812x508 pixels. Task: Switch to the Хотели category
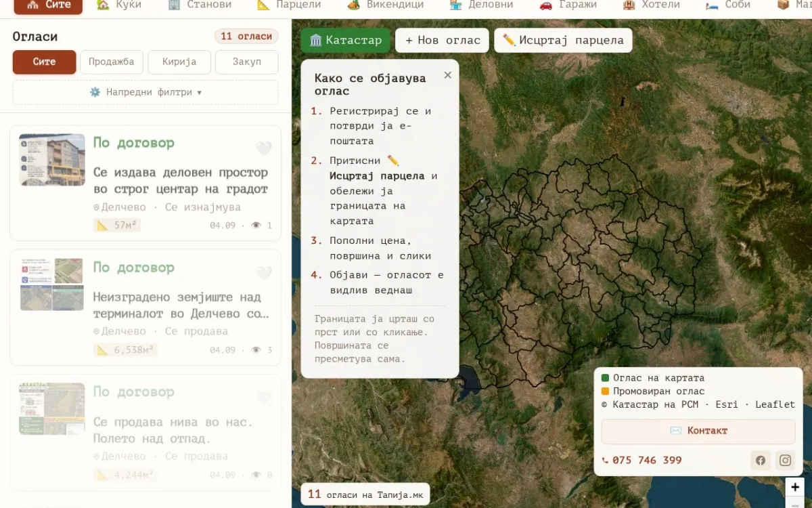coord(651,5)
